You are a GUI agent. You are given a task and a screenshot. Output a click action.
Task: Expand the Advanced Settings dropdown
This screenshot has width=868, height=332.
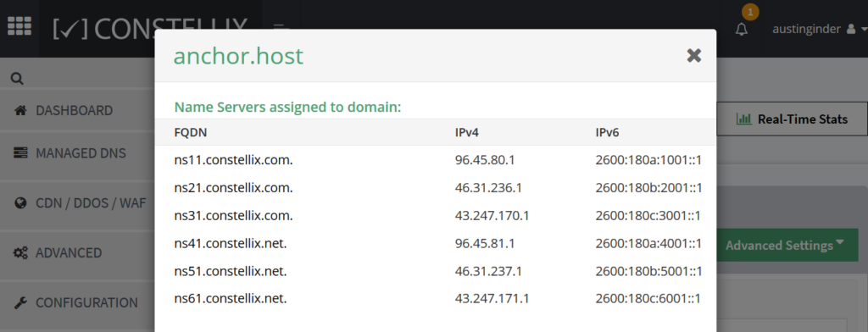click(784, 245)
